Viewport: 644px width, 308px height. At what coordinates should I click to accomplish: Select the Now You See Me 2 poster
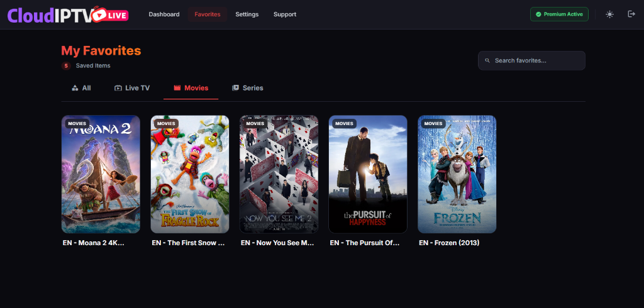coord(279,174)
